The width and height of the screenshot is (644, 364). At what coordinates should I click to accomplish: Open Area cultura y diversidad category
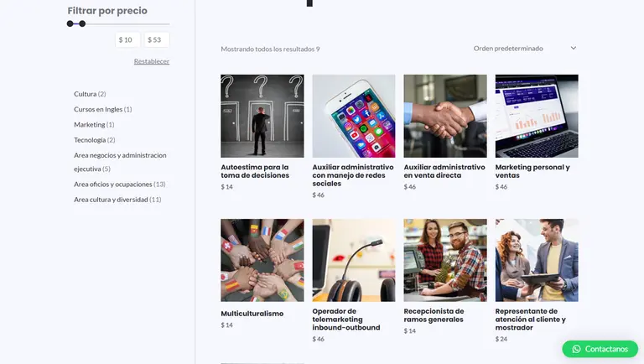[x=111, y=200]
